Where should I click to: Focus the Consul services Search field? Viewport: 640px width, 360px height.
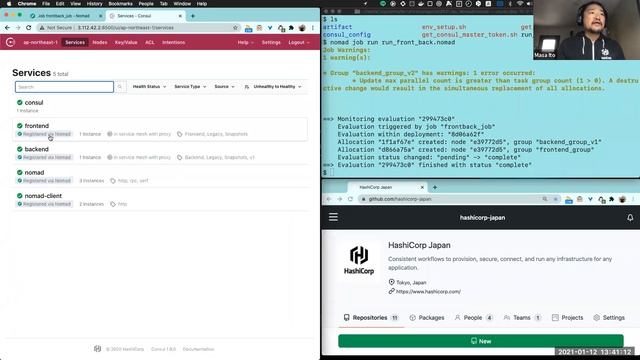click(64, 87)
